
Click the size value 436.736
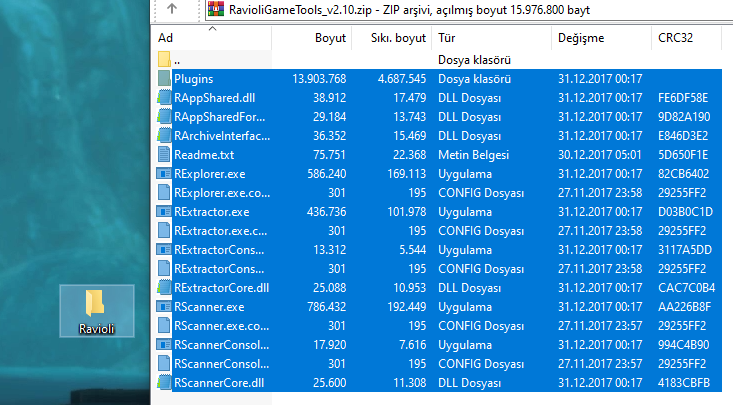coord(327,212)
